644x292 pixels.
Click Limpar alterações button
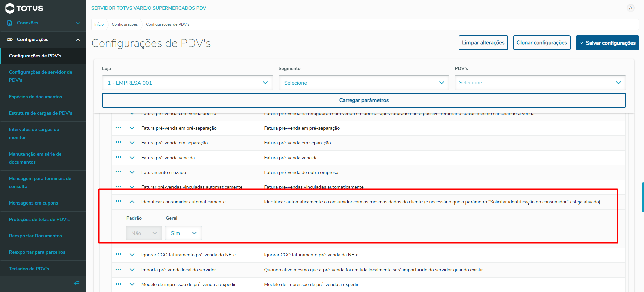[x=483, y=43]
